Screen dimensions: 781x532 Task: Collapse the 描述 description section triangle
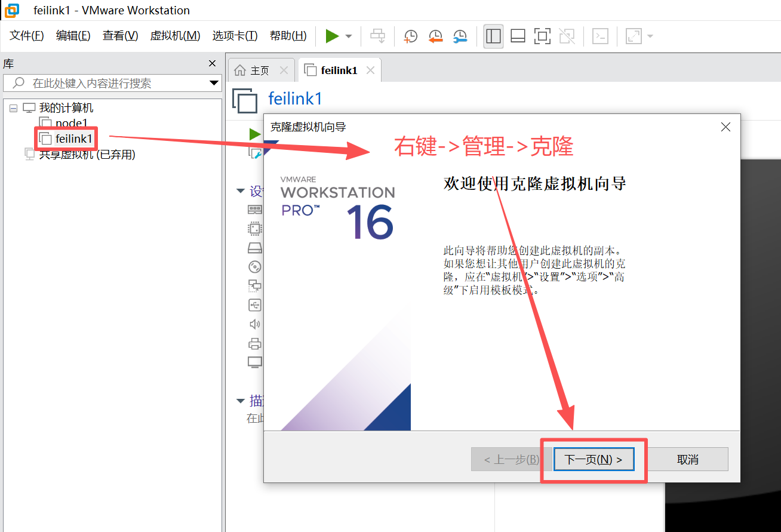241,401
